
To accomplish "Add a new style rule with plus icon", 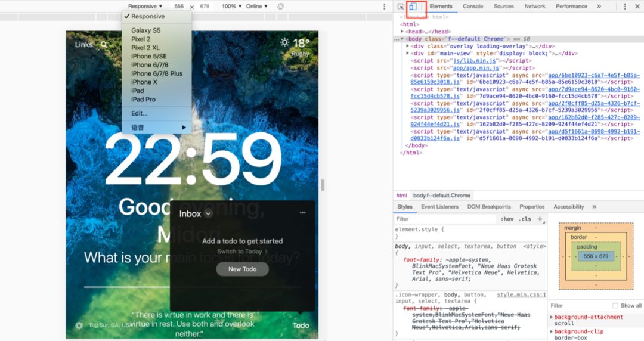I will point(540,219).
